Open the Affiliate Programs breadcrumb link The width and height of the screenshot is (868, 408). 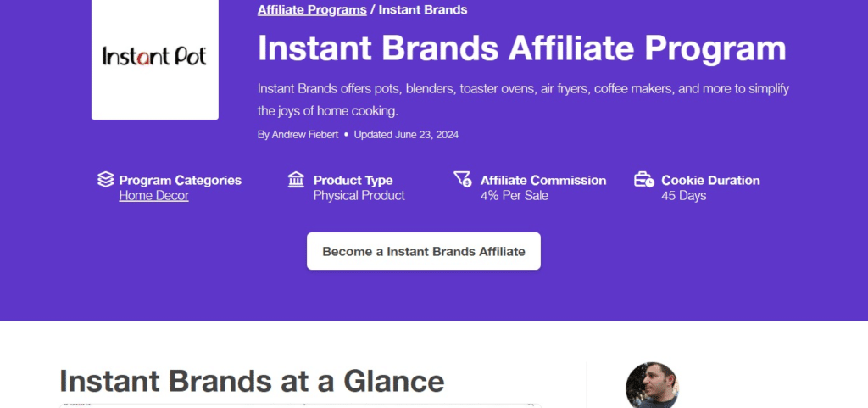pyautogui.click(x=312, y=10)
